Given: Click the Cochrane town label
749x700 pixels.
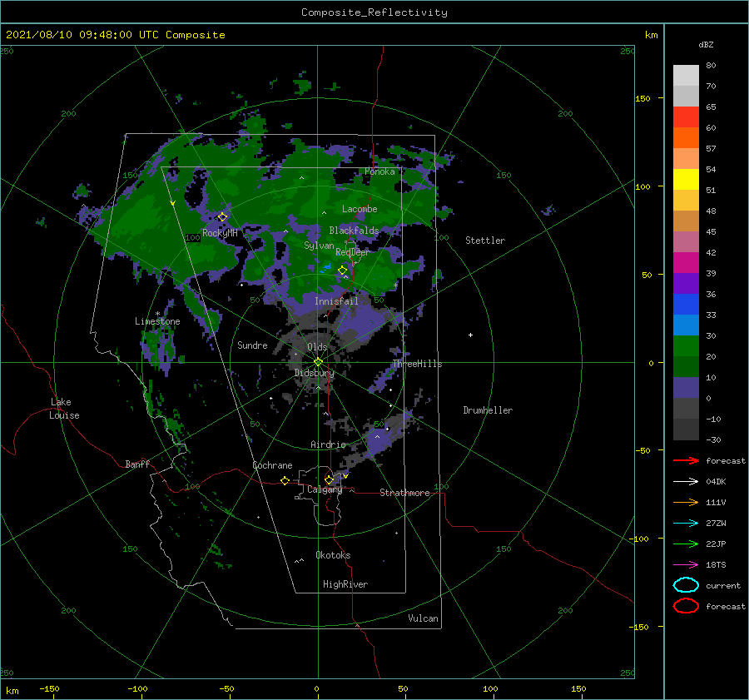Looking at the screenshot, I should tap(272, 465).
